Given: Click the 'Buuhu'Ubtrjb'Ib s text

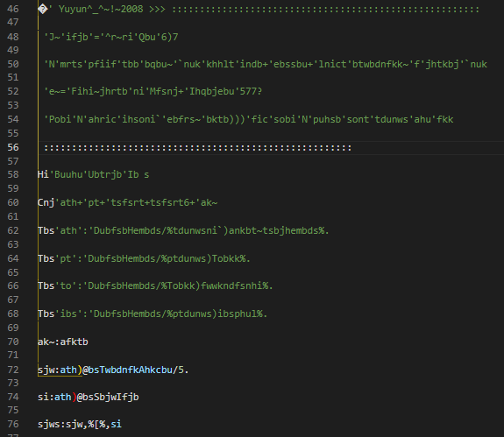Looking at the screenshot, I should click(x=102, y=174).
